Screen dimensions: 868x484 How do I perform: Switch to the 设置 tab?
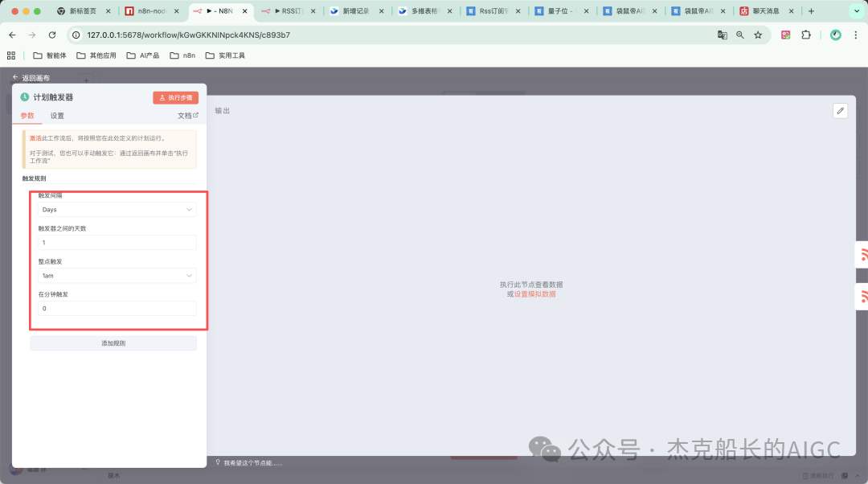57,116
